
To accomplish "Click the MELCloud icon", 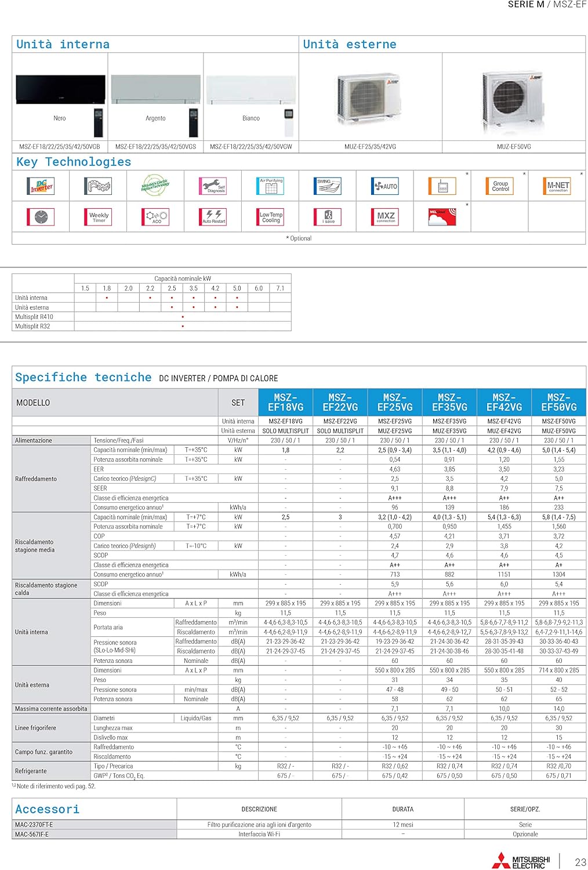I will (442, 217).
